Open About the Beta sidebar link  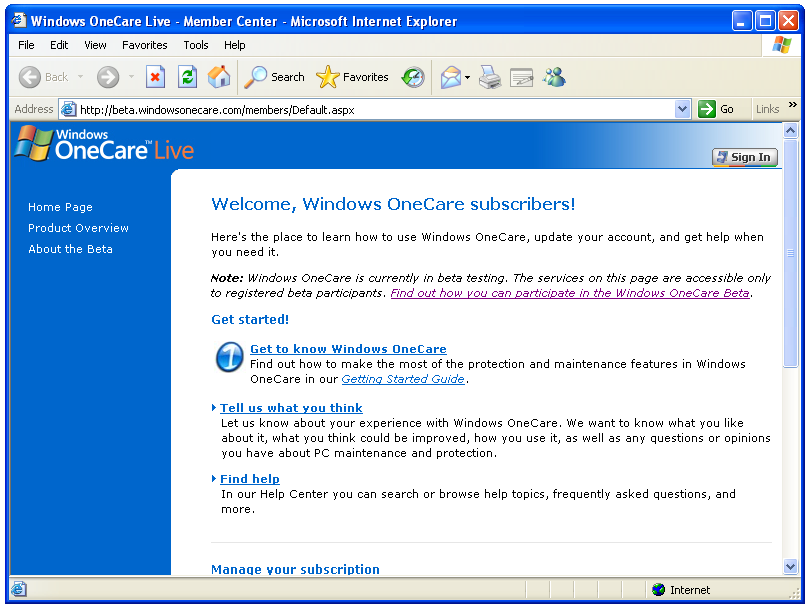click(x=70, y=249)
